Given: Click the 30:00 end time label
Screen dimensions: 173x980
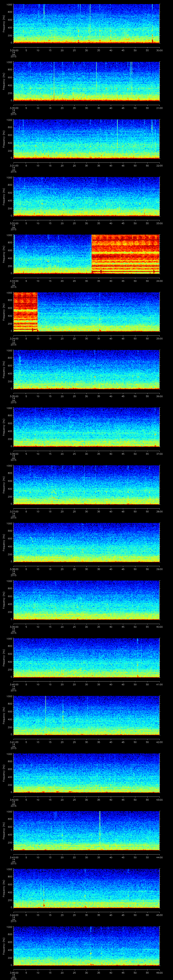Looking at the screenshot, I should (159, 50).
